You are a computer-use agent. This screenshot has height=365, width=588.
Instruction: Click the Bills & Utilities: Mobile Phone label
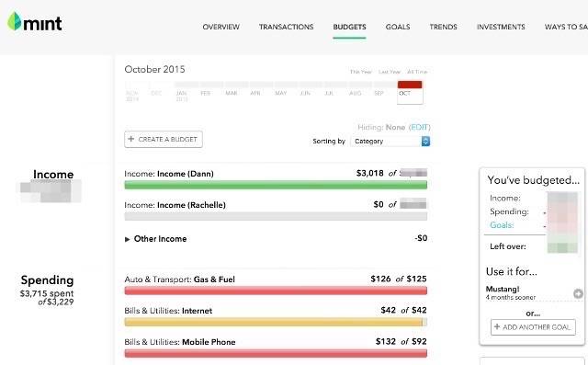point(180,342)
